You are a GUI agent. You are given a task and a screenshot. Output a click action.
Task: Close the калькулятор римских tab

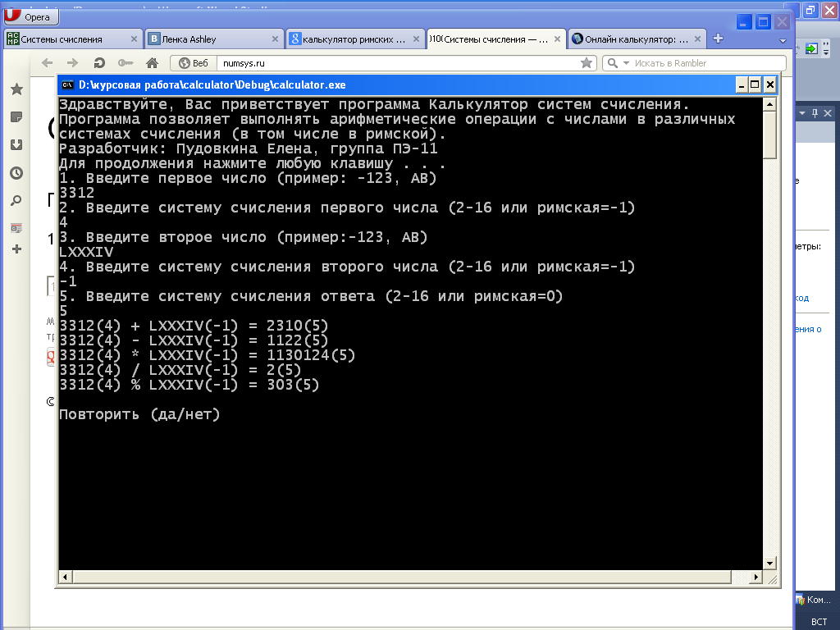(x=416, y=39)
